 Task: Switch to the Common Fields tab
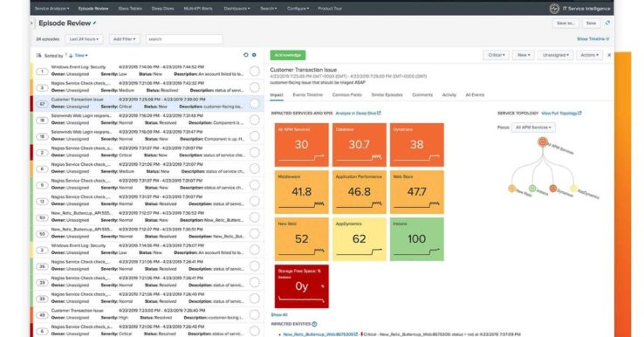point(347,95)
